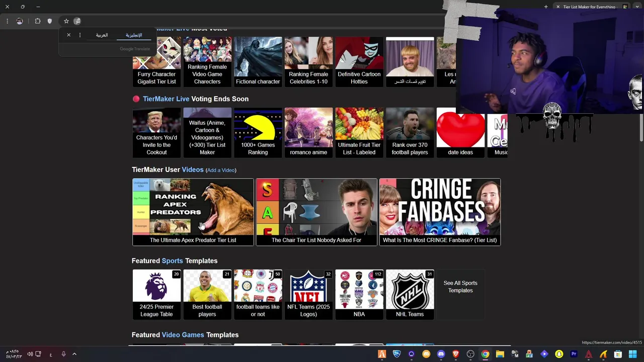The height and width of the screenshot is (362, 644).
Task: Click the microphone tray icon
Action: click(63, 354)
